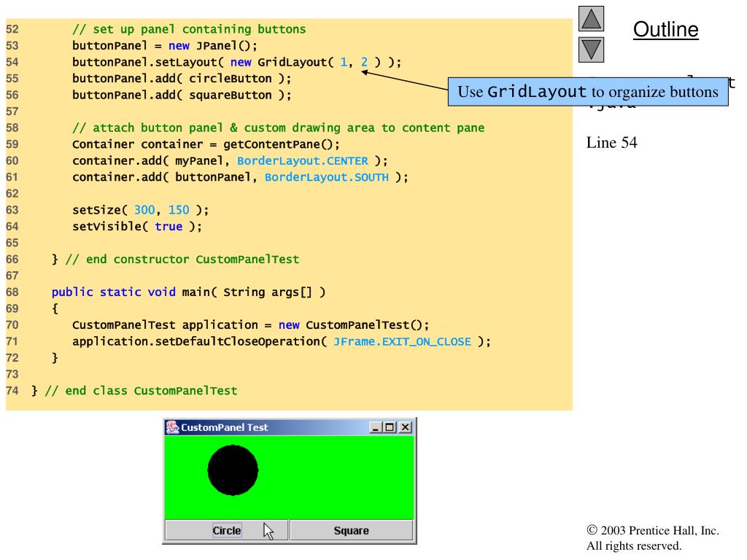Click the 'Line 54' note under Outline
This screenshot has width=747, height=560.
click(x=612, y=142)
